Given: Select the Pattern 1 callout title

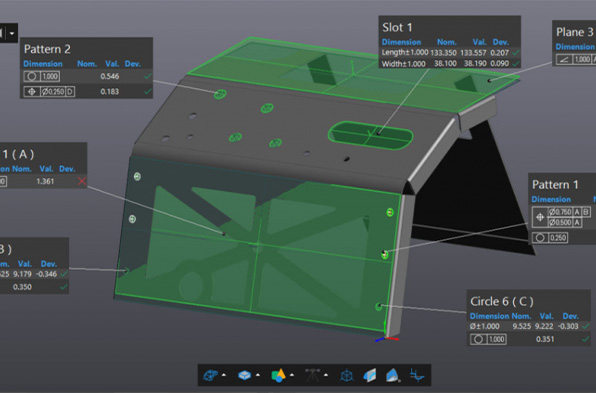Looking at the screenshot, I should click(x=555, y=185).
